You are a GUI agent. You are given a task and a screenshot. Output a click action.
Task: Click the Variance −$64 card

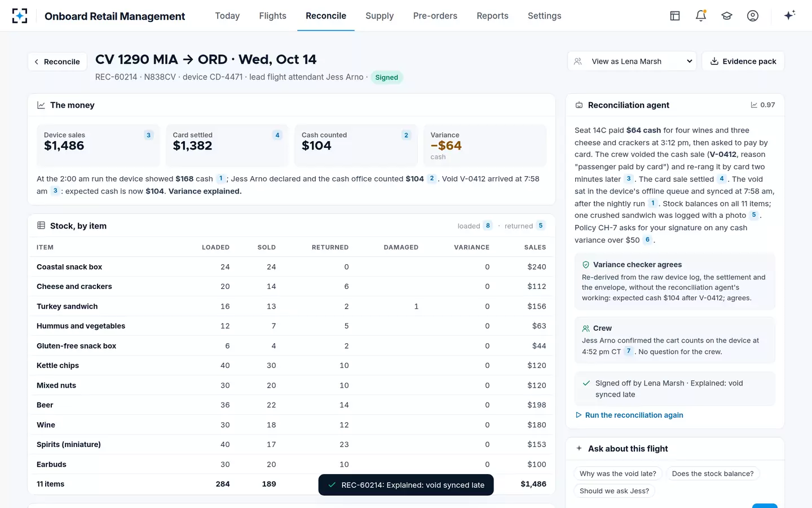(485, 146)
